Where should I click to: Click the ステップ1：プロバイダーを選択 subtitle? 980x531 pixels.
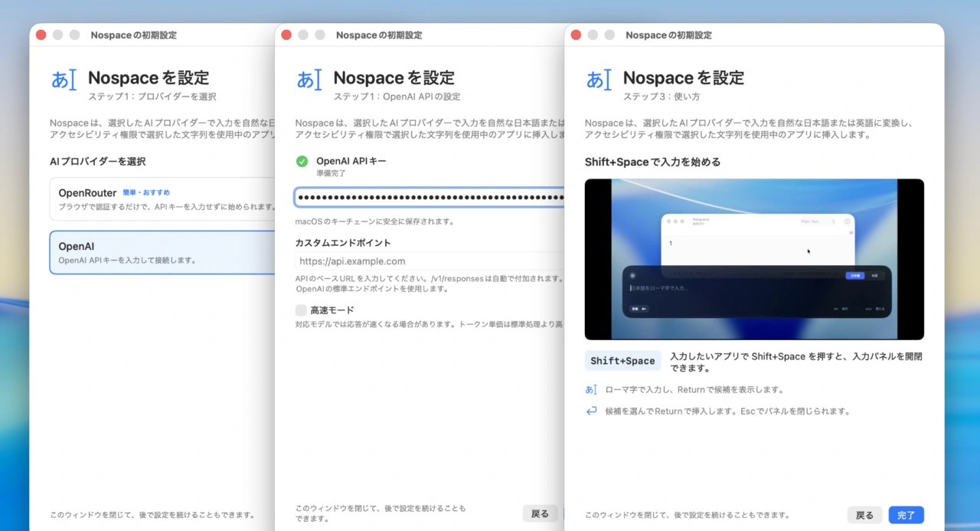click(152, 97)
